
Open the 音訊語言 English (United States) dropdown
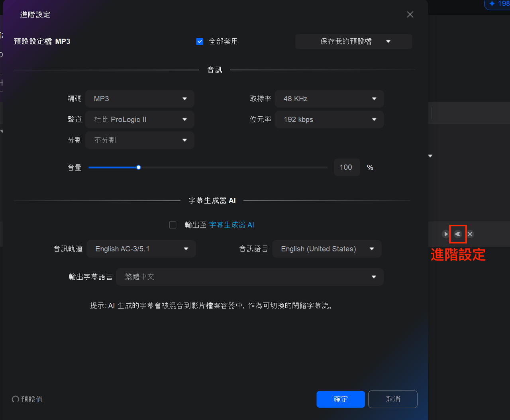click(327, 249)
